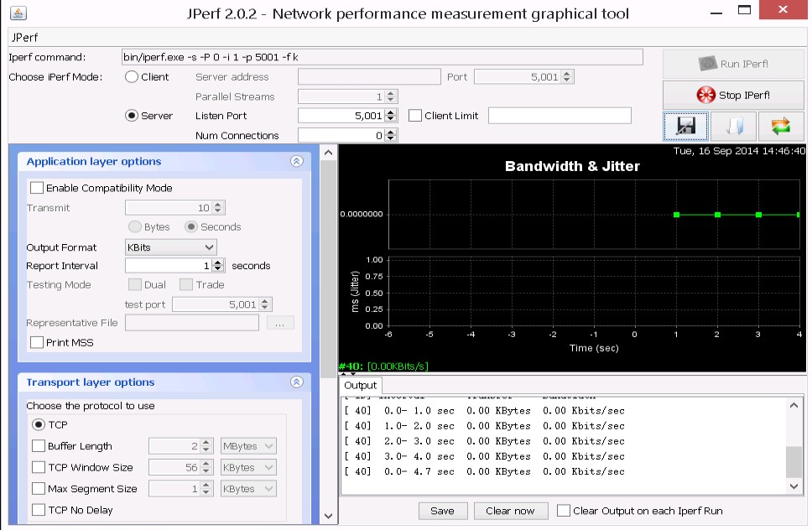Select Server iPerf mode
Viewport: 812px width, 530px height.
click(132, 116)
